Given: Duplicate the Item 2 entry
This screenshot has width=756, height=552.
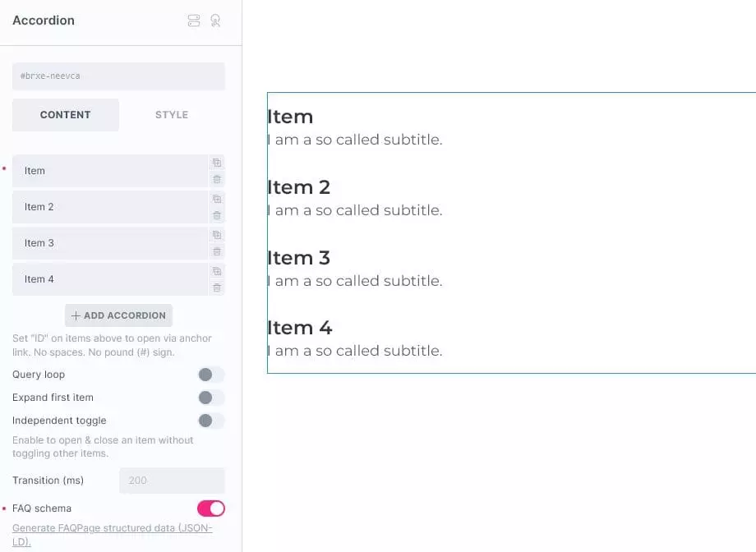Looking at the screenshot, I should [x=217, y=199].
